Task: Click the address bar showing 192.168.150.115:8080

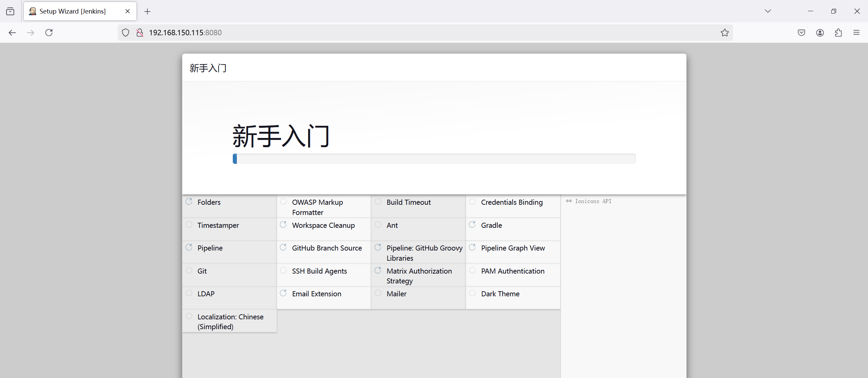Action: (425, 33)
